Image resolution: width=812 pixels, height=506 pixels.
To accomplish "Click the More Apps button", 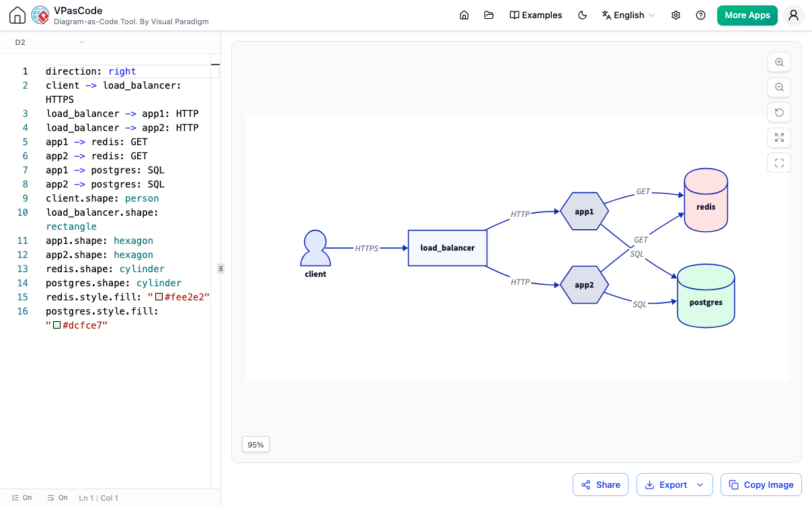I will [x=747, y=15].
